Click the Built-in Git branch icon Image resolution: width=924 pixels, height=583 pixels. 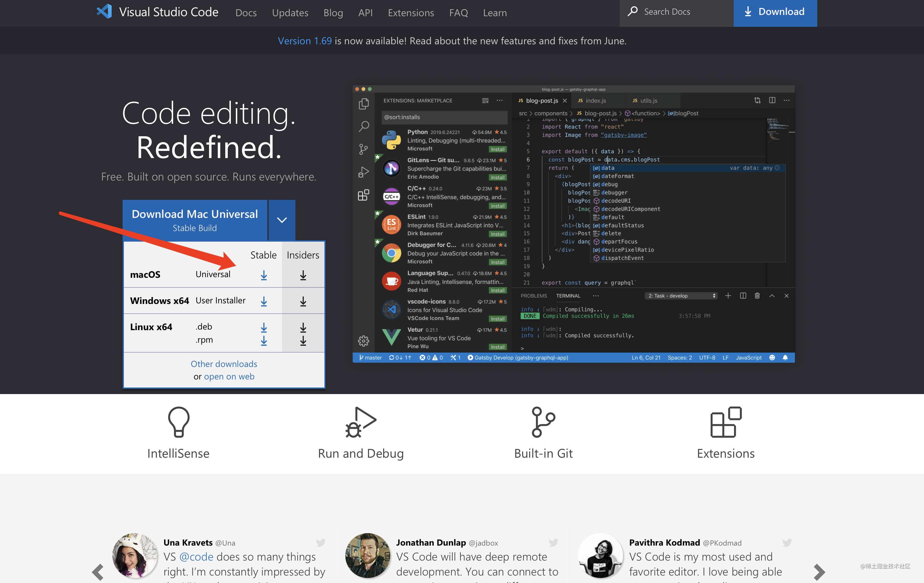click(543, 422)
